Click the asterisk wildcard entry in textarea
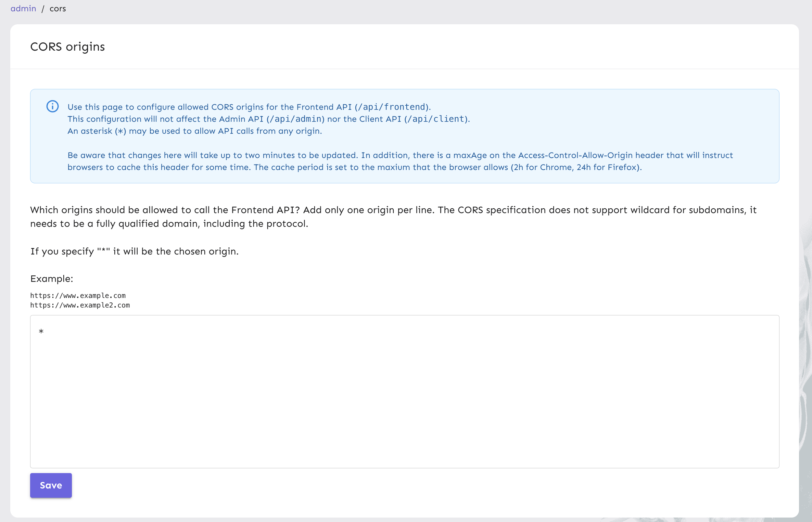The image size is (812, 522). pos(41,331)
